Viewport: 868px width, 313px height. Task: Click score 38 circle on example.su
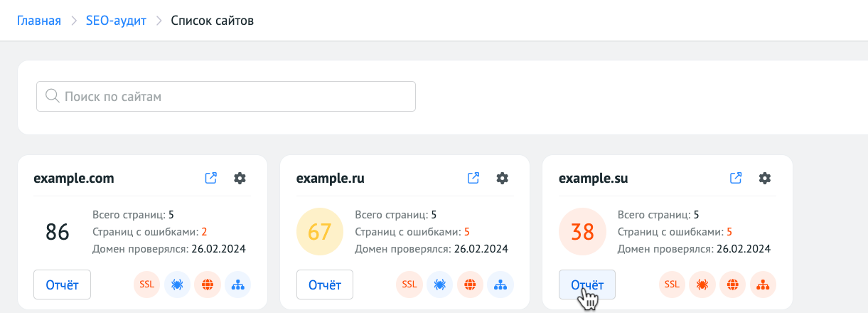coord(583,232)
